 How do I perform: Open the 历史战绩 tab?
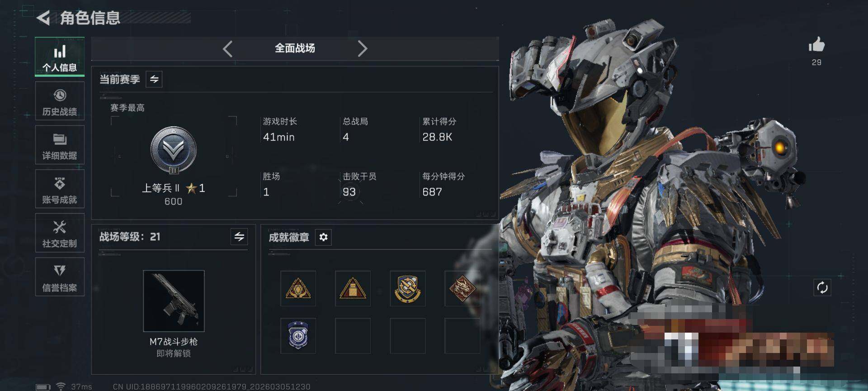[x=60, y=101]
